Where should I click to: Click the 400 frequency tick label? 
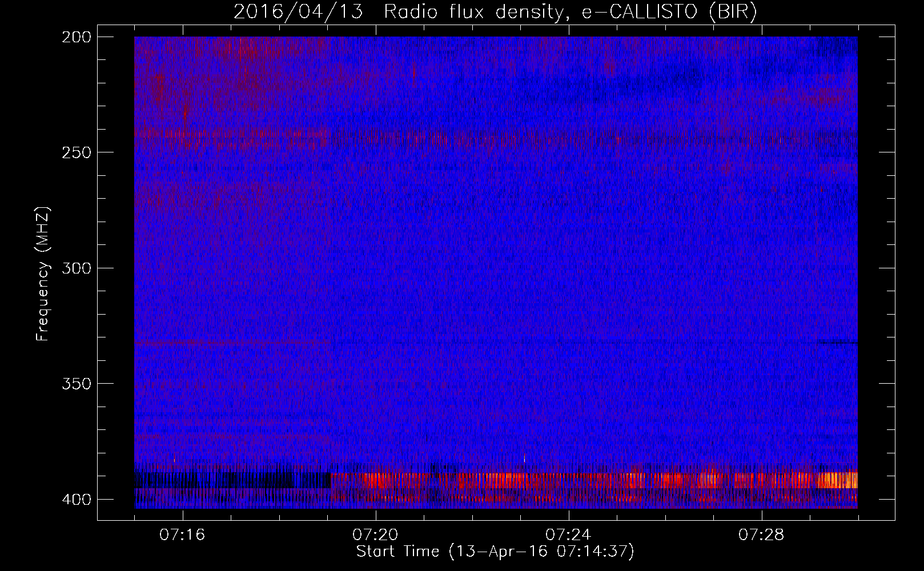click(76, 500)
